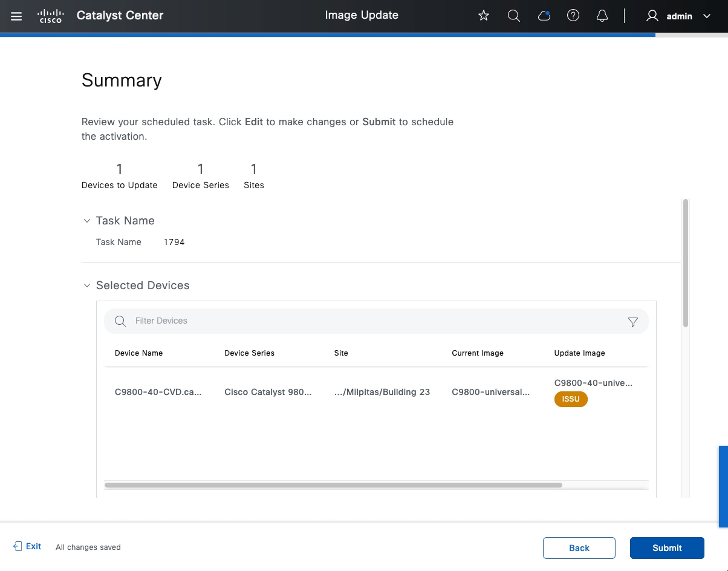Collapse the Selected Devices section
This screenshot has width=728, height=571.
click(87, 285)
